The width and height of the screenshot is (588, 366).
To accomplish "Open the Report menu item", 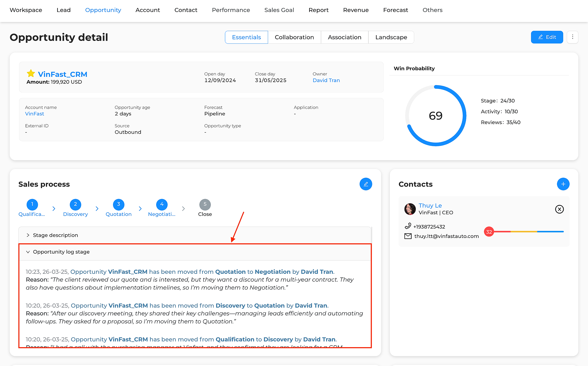I will tap(318, 10).
